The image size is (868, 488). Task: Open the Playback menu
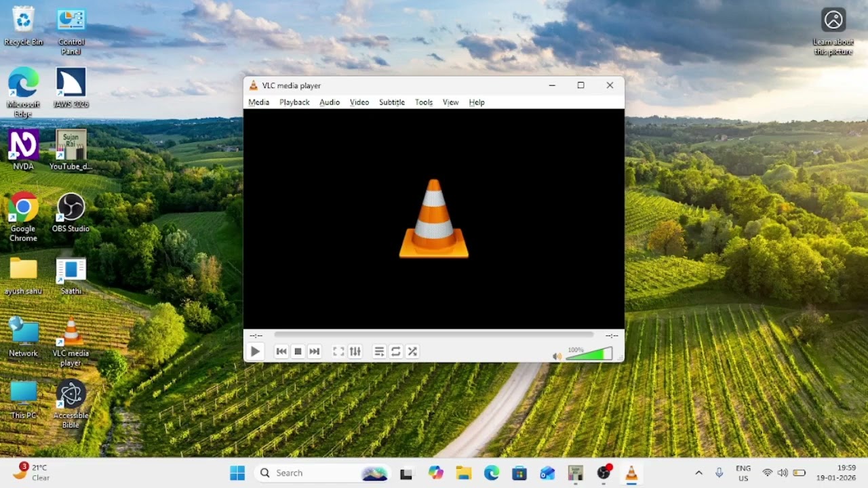click(x=294, y=102)
